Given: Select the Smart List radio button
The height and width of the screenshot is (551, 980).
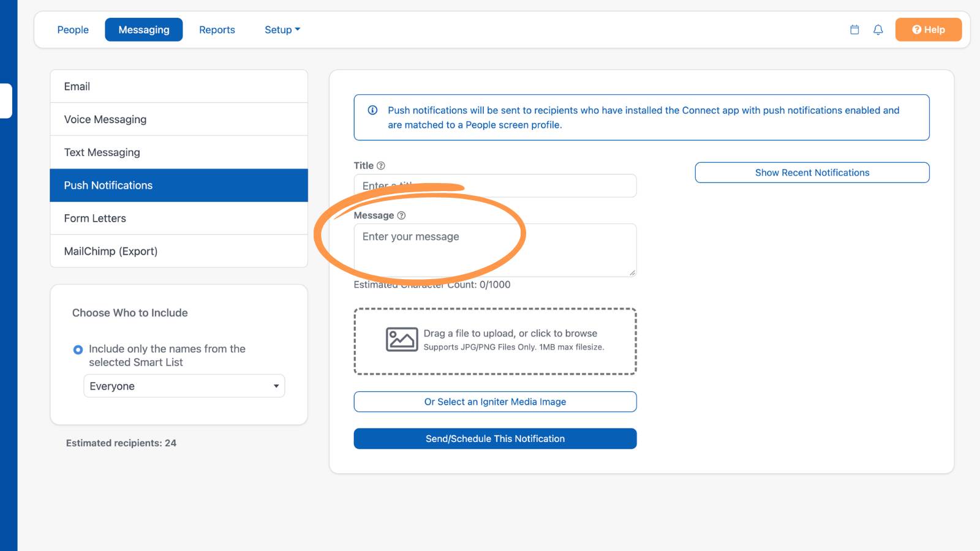Looking at the screenshot, I should pyautogui.click(x=78, y=350).
